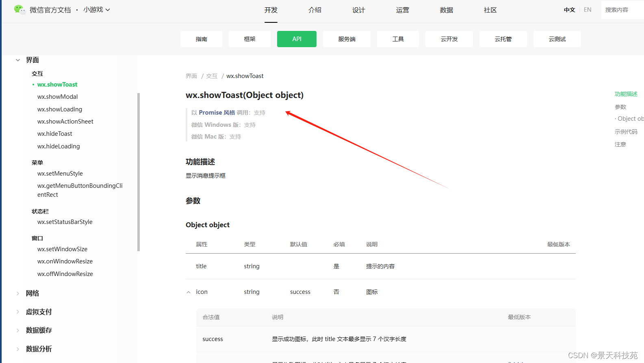644x363 pixels.
Task: Click the success 合法值 row entry
Action: (212, 339)
